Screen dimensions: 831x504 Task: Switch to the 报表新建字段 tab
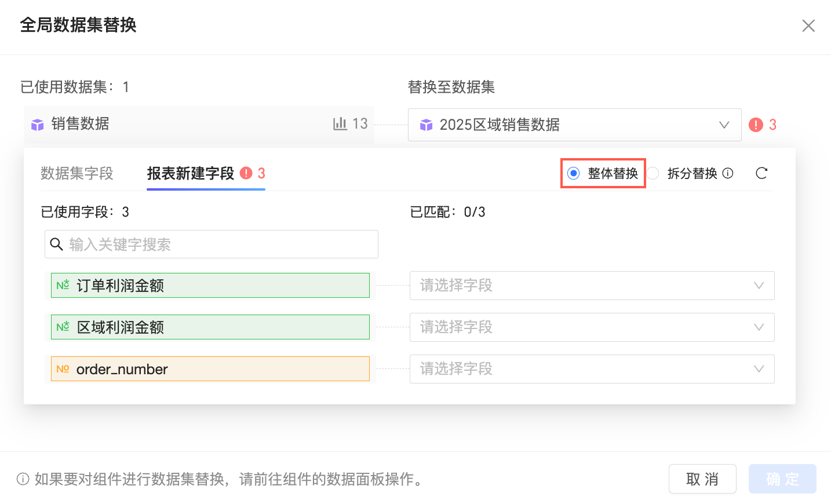pos(191,173)
